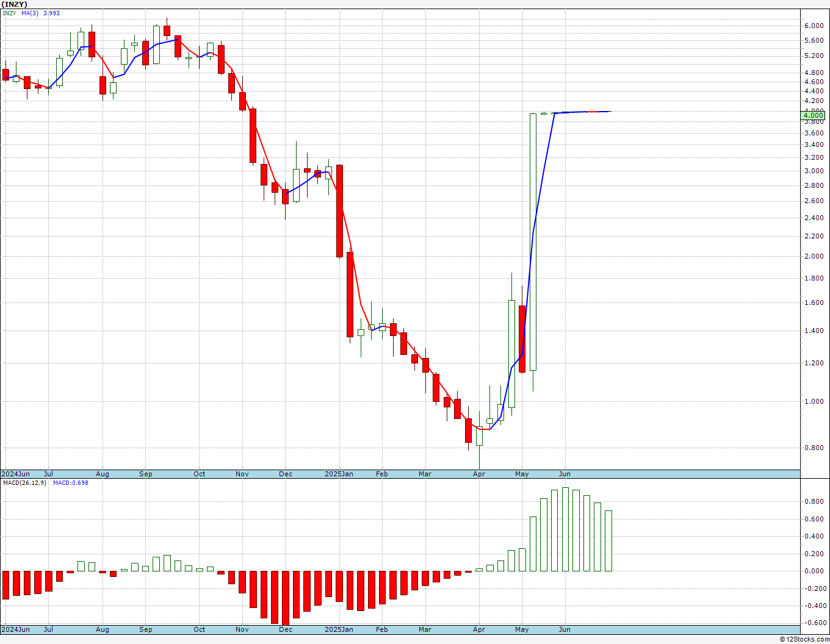Select the 0.600 MACD axis label
830x644 pixels.
[x=814, y=519]
